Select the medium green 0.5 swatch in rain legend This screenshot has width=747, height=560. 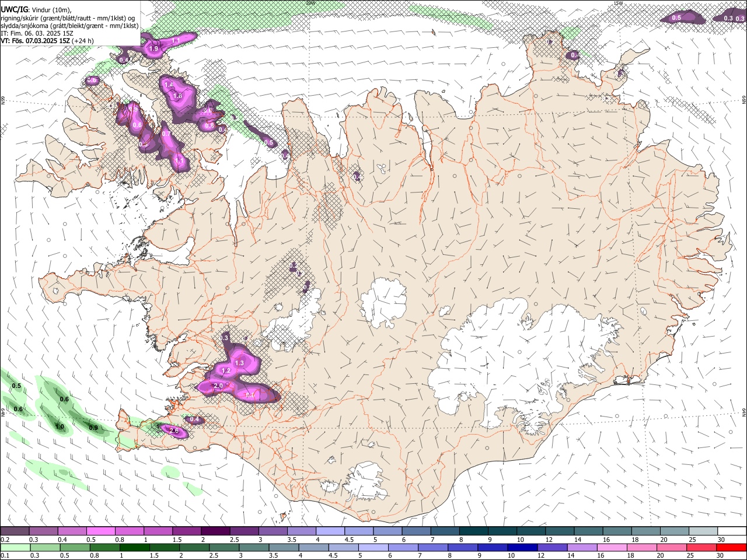pyautogui.click(x=75, y=547)
